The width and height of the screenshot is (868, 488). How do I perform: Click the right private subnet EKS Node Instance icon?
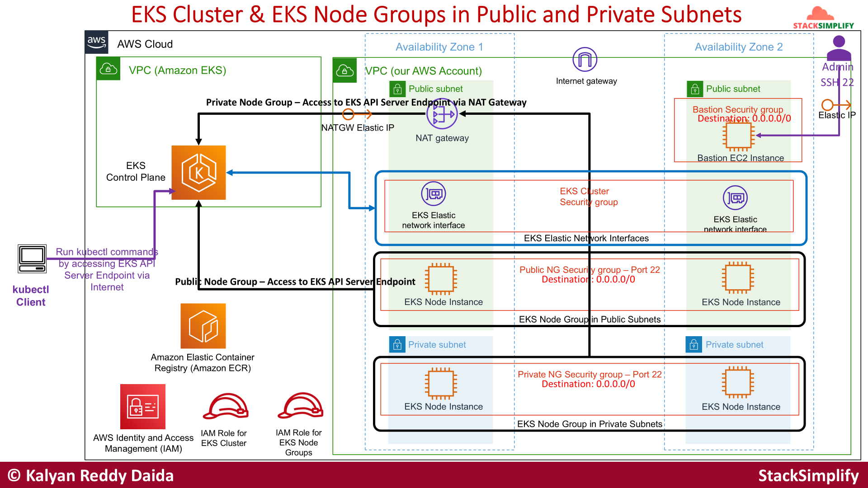[738, 383]
